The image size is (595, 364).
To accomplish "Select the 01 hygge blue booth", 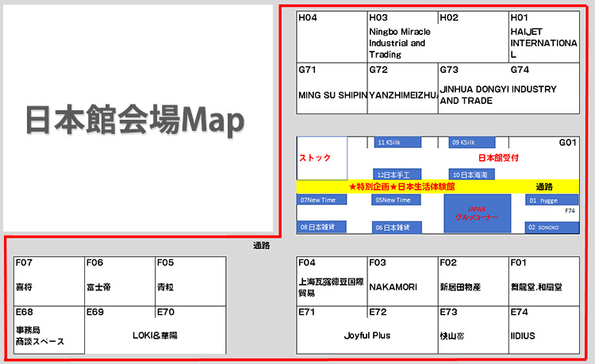I will click(551, 200).
